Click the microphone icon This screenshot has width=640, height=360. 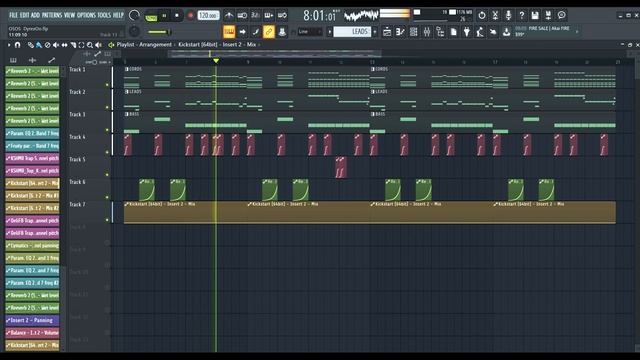508,16
